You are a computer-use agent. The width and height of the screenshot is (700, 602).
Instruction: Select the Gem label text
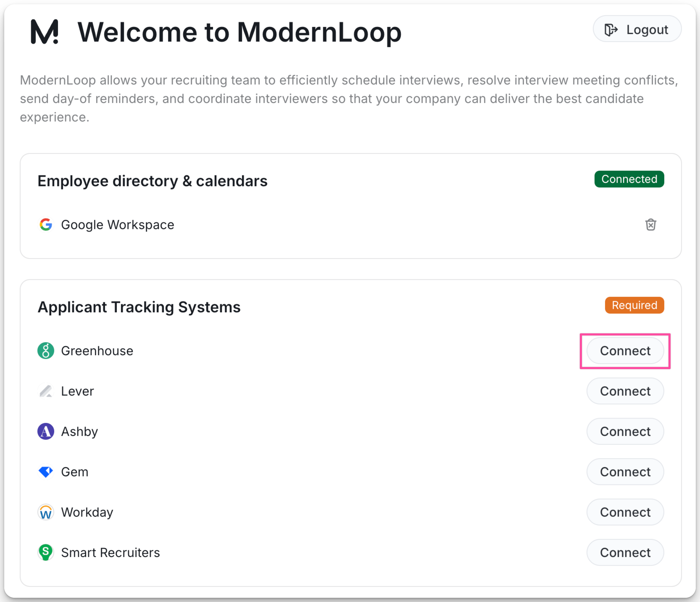coord(75,472)
